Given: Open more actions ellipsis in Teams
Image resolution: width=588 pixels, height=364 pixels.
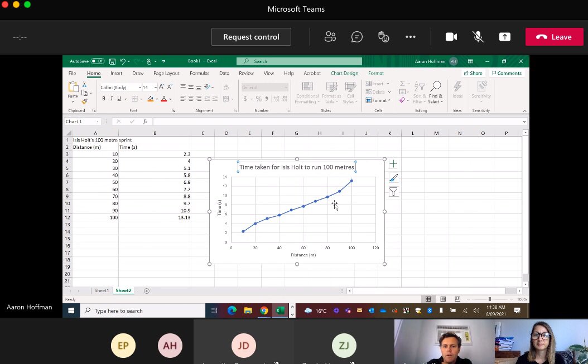Looking at the screenshot, I should (411, 37).
